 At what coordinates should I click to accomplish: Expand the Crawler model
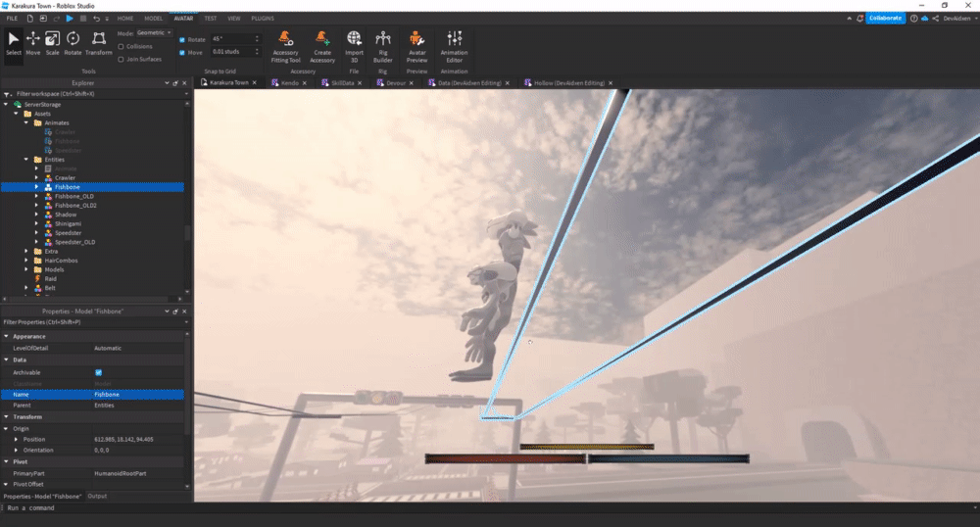click(x=36, y=178)
